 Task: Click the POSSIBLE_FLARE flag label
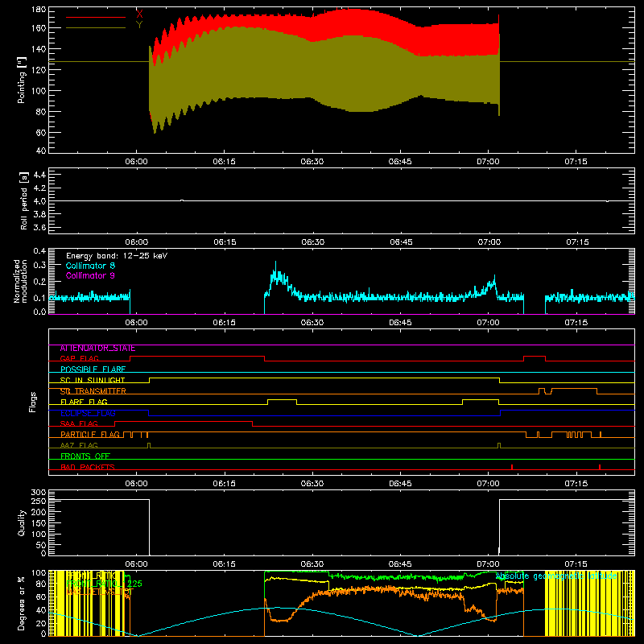(93, 369)
